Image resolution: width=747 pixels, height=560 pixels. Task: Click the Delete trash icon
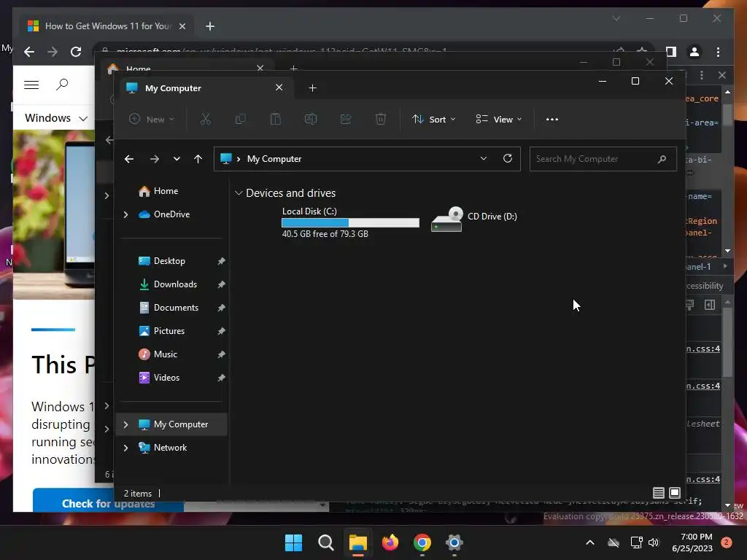[380, 119]
